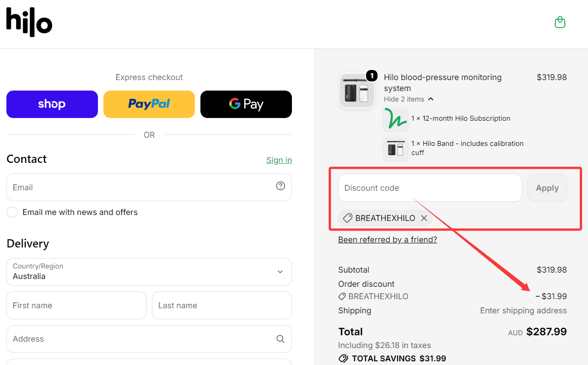Image resolution: width=588 pixels, height=365 pixels.
Task: Open the Country/Region dropdown
Action: coord(149,272)
